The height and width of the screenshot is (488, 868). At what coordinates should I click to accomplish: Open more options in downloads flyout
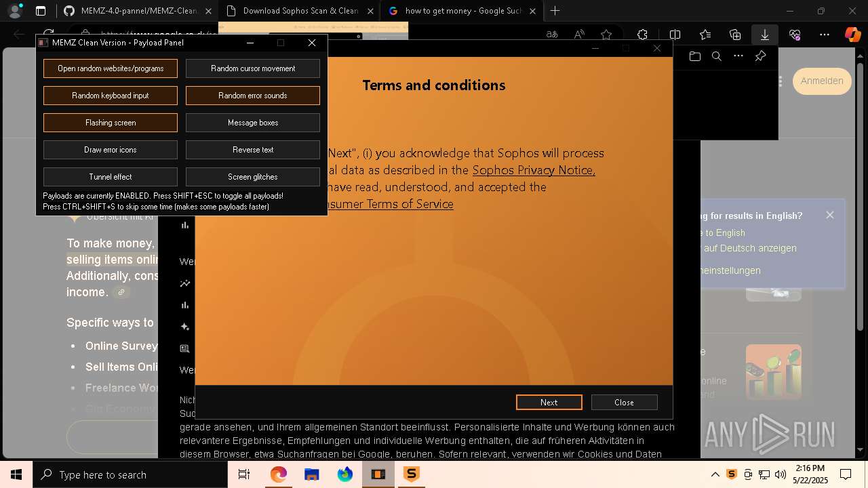[738, 56]
